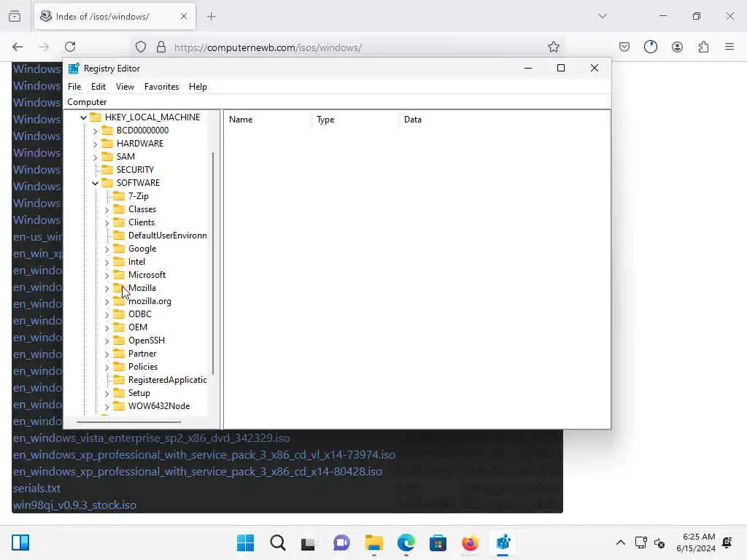Open win98qi_v0.9.3_stock.iso link

pyautogui.click(x=75, y=505)
